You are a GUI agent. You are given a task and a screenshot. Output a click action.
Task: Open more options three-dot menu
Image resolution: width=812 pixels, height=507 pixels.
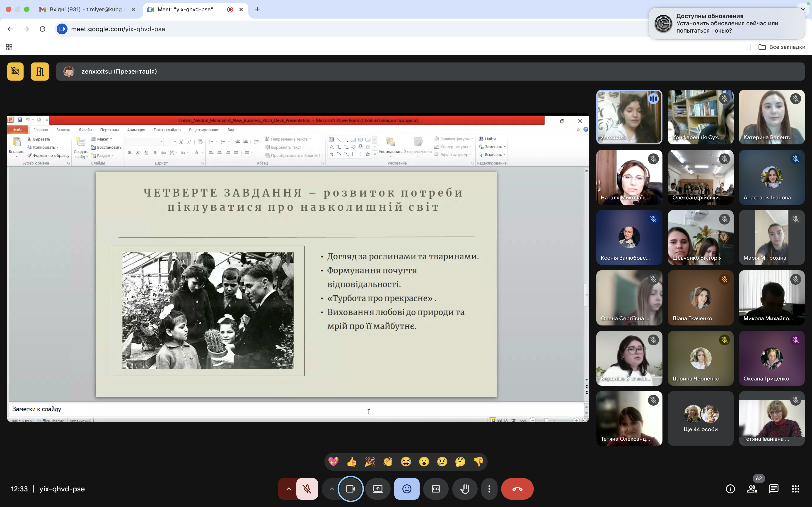[x=489, y=489]
